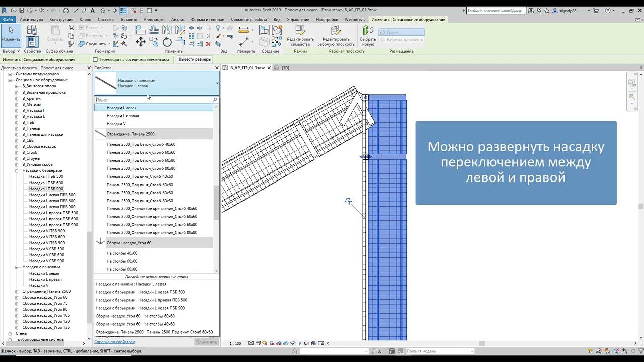Collapse the Насадки с барьерами tree node
This screenshot has height=362, width=644.
click(17, 171)
